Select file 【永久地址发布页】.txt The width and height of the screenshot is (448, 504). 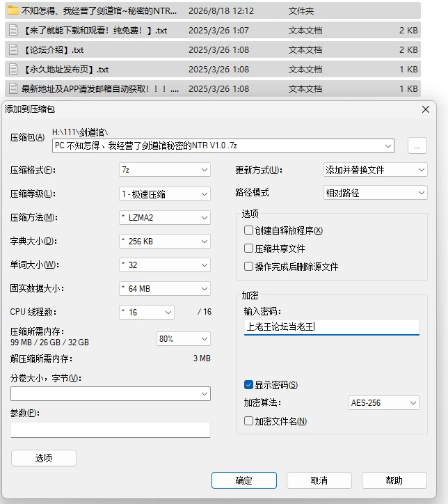point(66,70)
